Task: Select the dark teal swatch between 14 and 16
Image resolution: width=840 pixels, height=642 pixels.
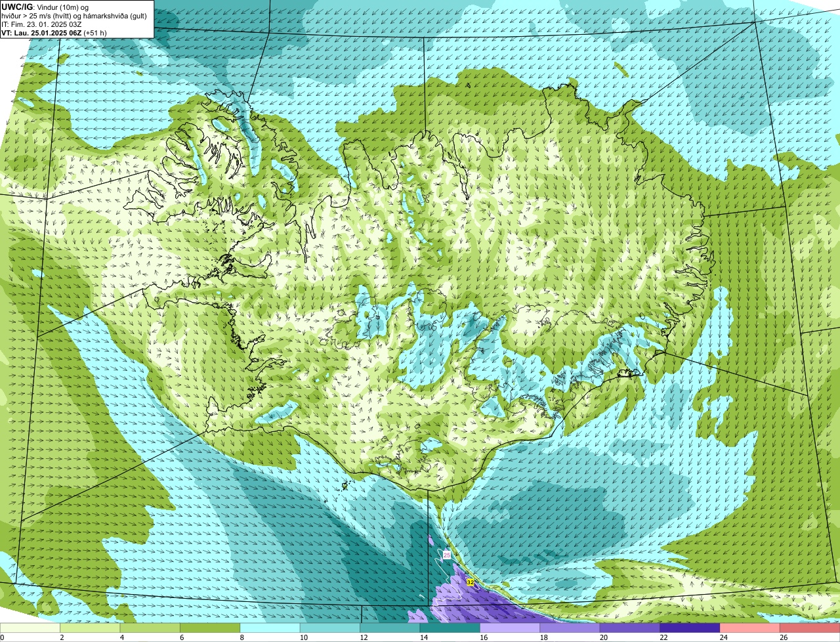Action: point(450,628)
